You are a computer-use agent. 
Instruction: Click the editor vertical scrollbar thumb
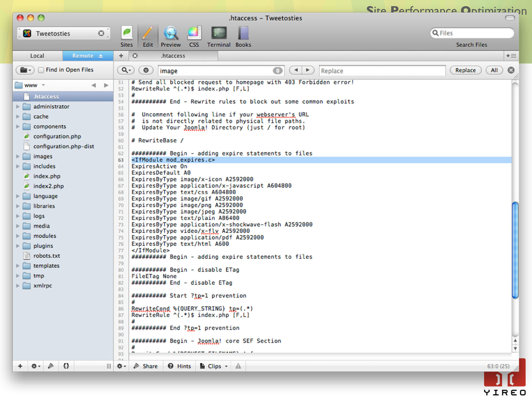tap(515, 250)
